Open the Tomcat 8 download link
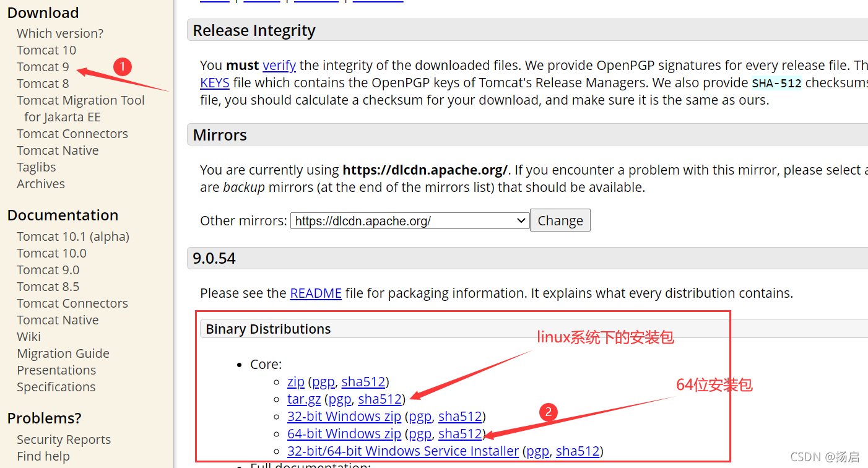 pyautogui.click(x=43, y=84)
